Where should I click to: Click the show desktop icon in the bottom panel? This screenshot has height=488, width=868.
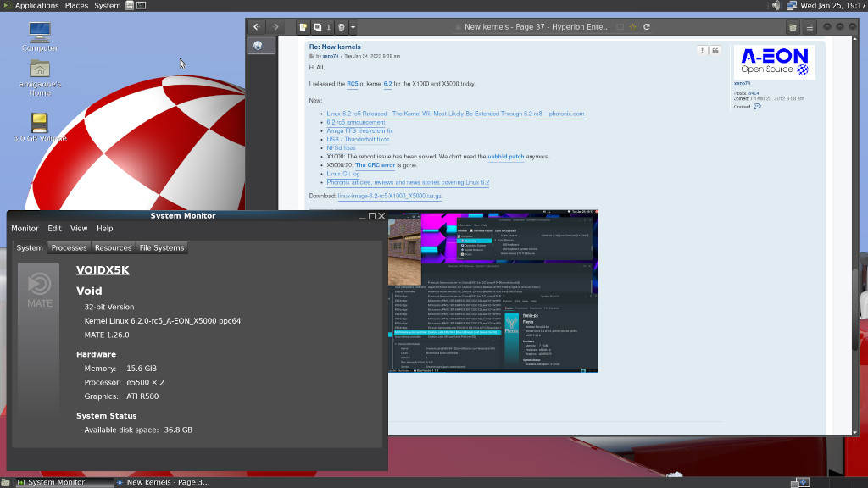point(5,482)
